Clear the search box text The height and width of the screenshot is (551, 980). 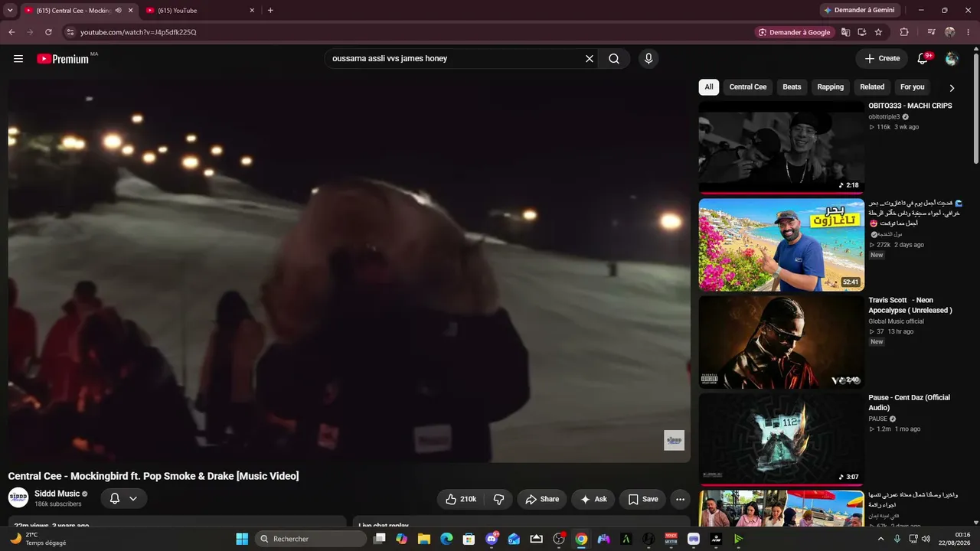click(590, 59)
